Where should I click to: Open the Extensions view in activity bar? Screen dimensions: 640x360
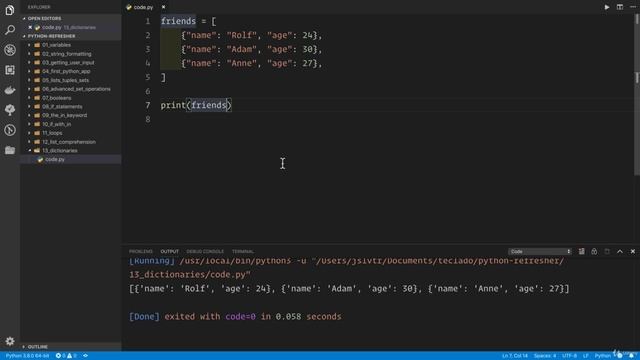pos(10,70)
